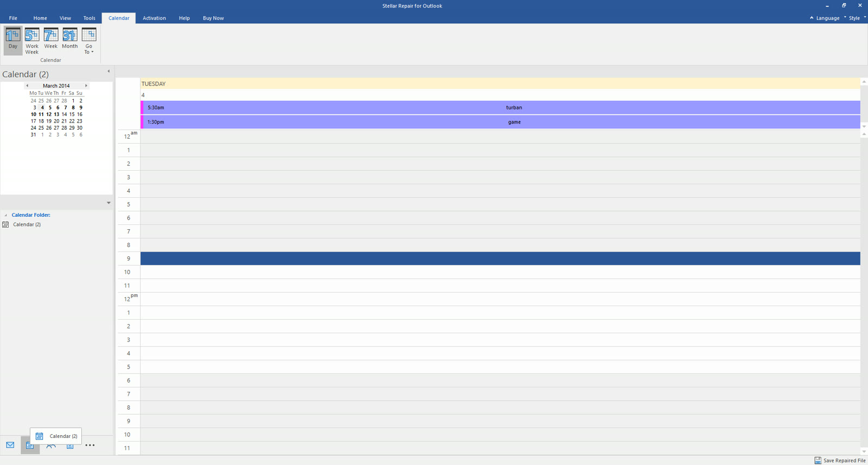
Task: Click the Calendar (2) tooltip popup
Action: point(56,436)
